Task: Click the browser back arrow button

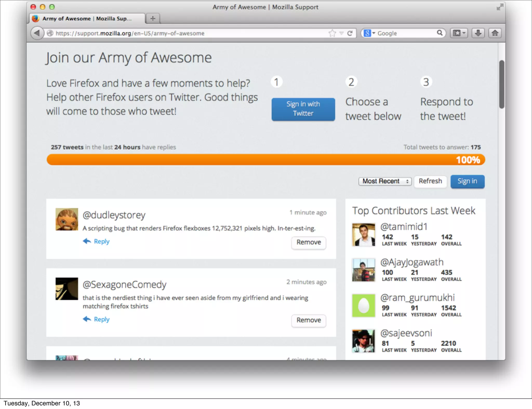Action: click(37, 33)
